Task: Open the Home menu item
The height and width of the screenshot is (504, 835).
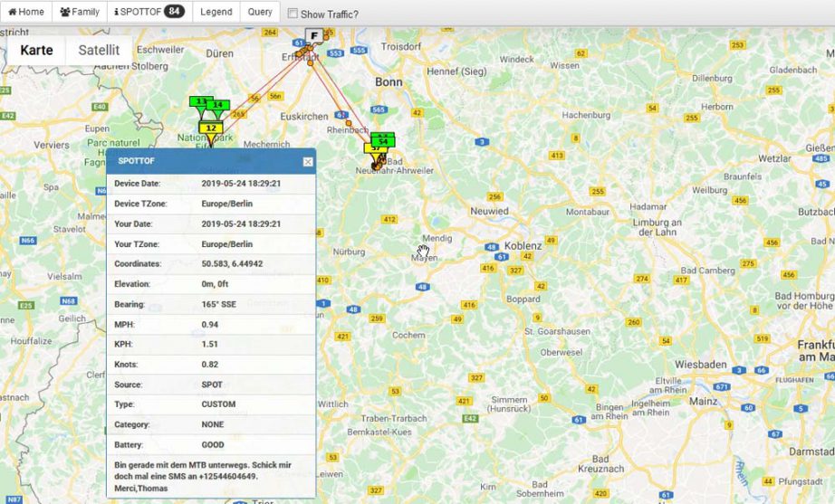Action: tap(26, 13)
